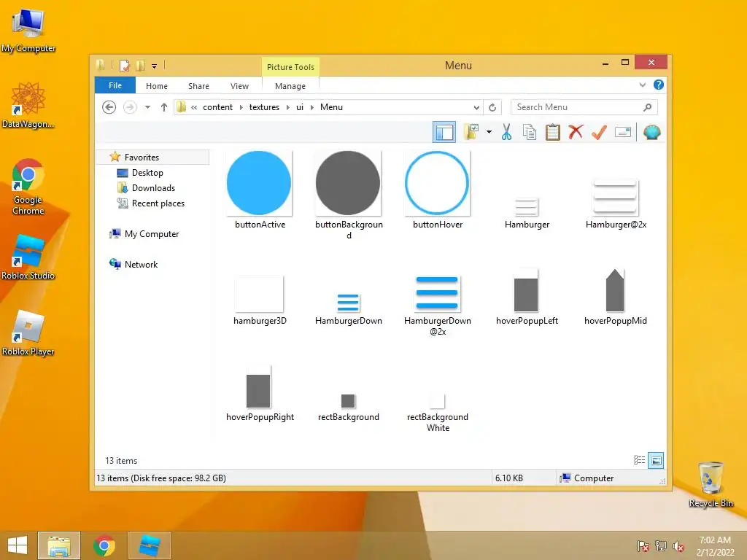Click the Copy pages icon

pyautogui.click(x=530, y=132)
